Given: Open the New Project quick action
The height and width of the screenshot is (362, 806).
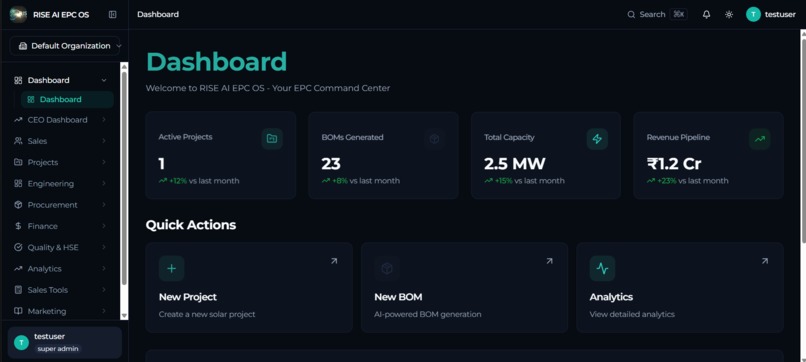Looking at the screenshot, I should click(249, 287).
